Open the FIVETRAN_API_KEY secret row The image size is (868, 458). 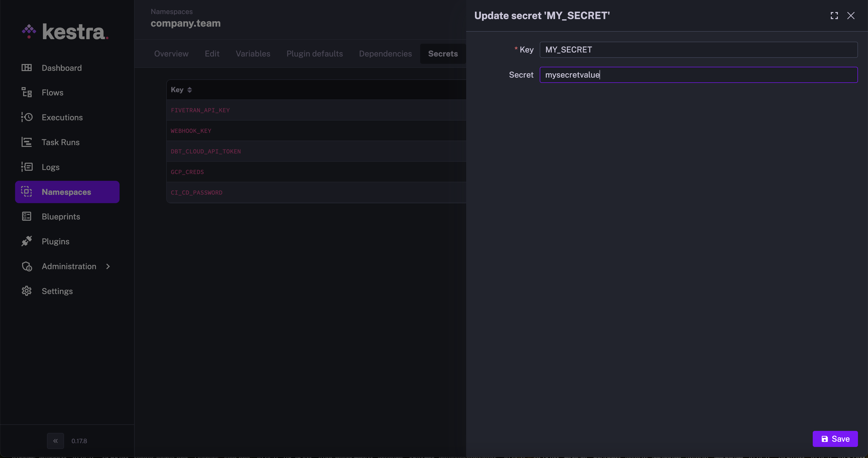pyautogui.click(x=200, y=110)
